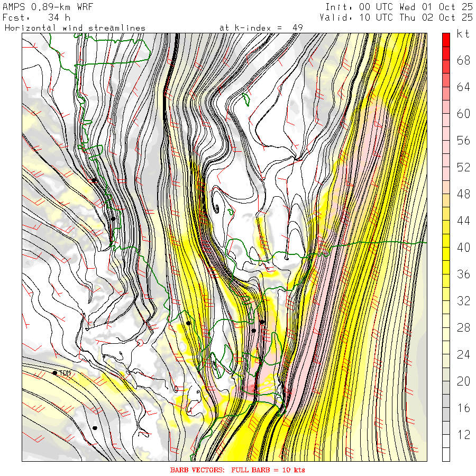
Task: Pick the white swatch at the bottom of the color scale
Action: point(446,454)
